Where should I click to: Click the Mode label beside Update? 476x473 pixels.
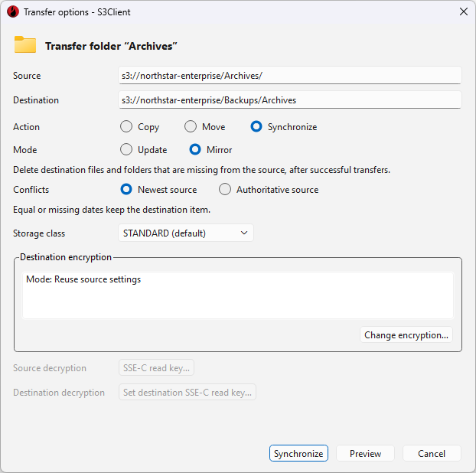(25, 150)
